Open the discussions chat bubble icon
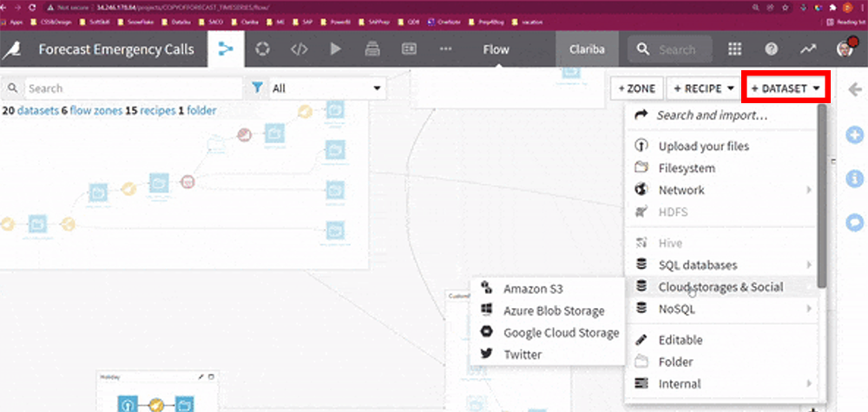The image size is (868, 412). (x=855, y=222)
